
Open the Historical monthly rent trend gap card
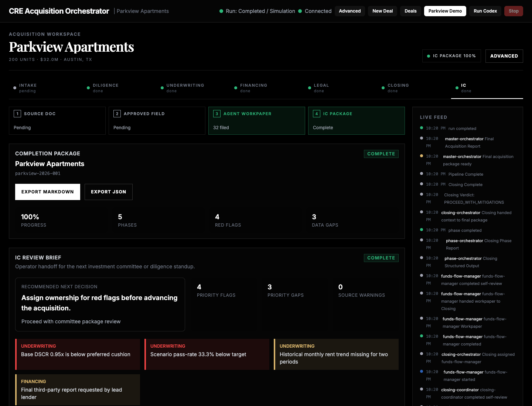(x=336, y=354)
